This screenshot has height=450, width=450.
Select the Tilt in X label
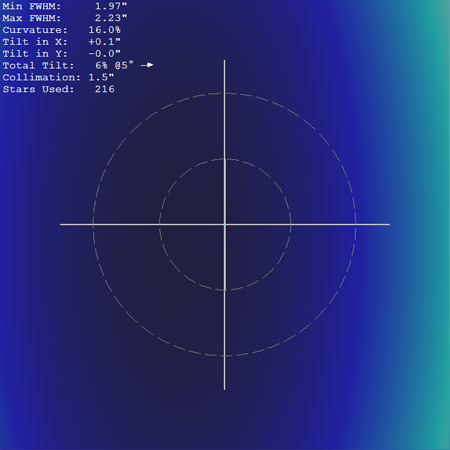click(35, 42)
